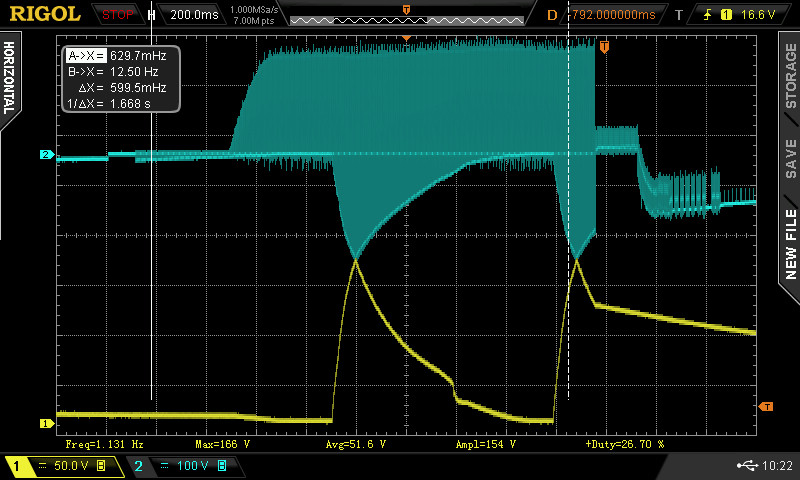Open the STORAGE side tab
Viewport: 800px width, 480px height.
pos(790,75)
